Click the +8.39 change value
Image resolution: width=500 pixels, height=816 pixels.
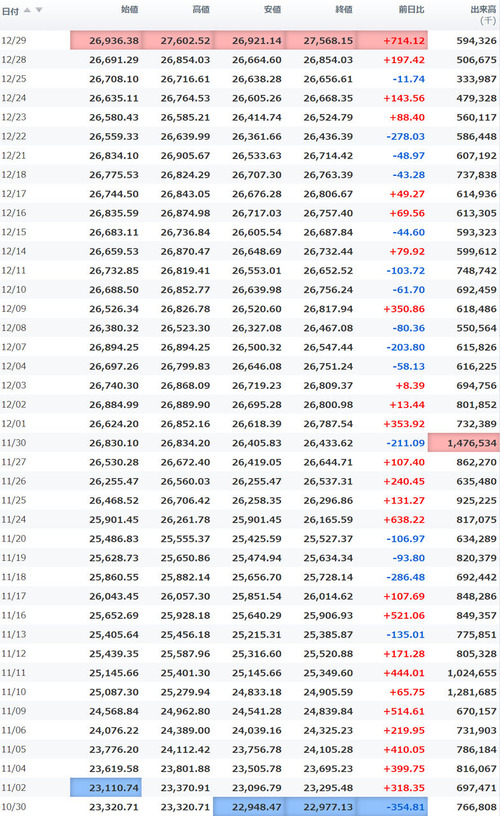(x=410, y=386)
